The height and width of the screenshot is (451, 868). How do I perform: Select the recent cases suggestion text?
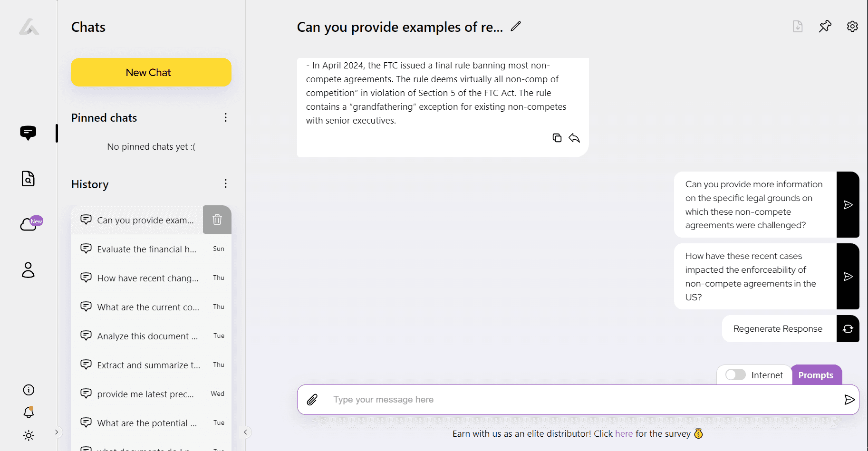[751, 277]
